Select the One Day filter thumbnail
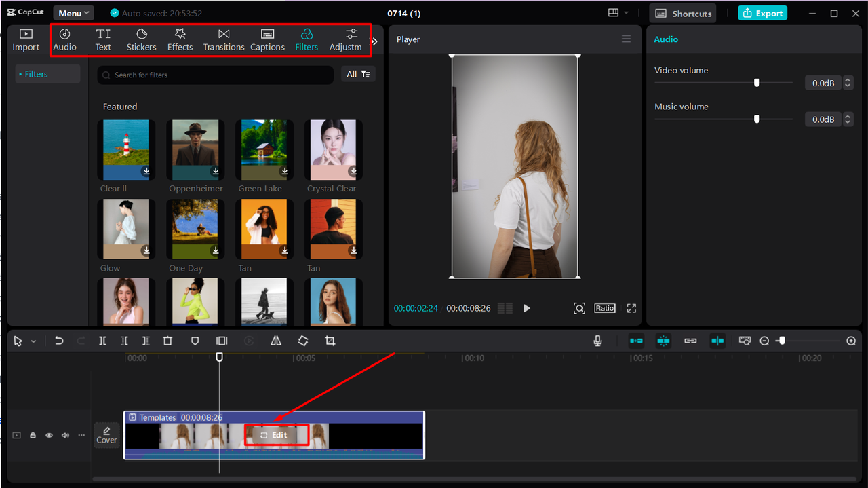The image size is (868, 488). pyautogui.click(x=195, y=229)
